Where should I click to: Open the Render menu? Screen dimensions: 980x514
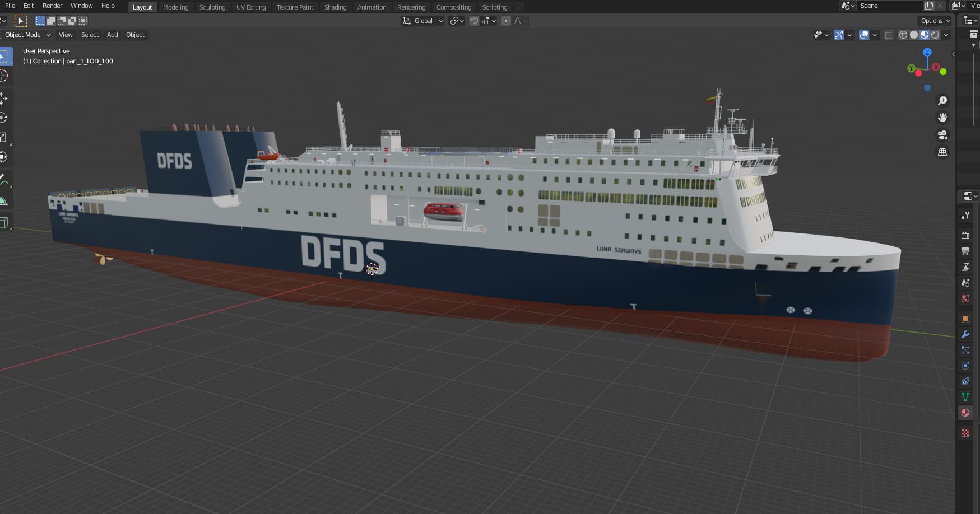tap(53, 6)
